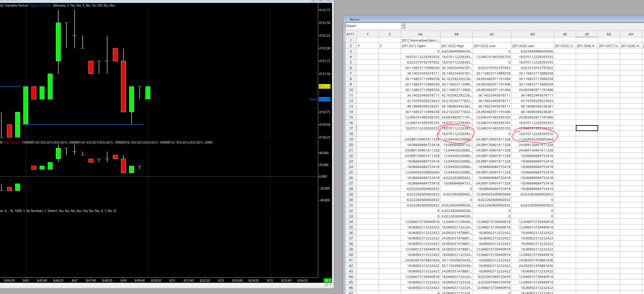Click the chart horizontal scrollbar thumb
This screenshot has height=294, width=644.
pyautogui.click(x=326, y=285)
